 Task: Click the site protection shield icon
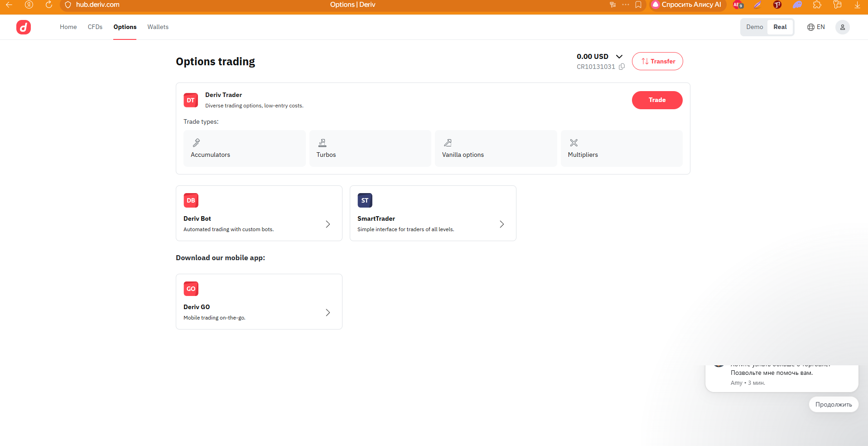click(x=68, y=5)
